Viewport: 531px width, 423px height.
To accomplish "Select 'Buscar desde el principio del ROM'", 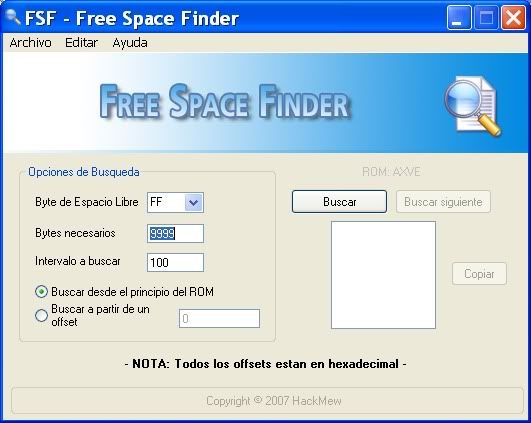I will (41, 292).
